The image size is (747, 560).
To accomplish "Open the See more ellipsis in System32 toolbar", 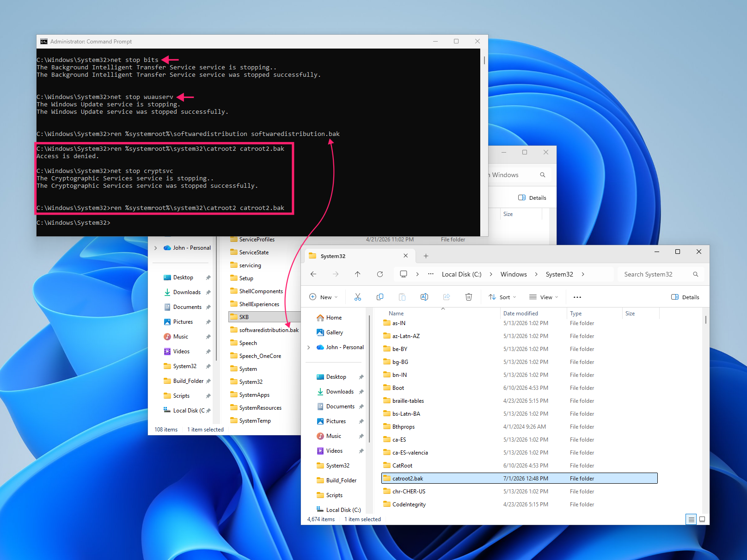I will (577, 297).
